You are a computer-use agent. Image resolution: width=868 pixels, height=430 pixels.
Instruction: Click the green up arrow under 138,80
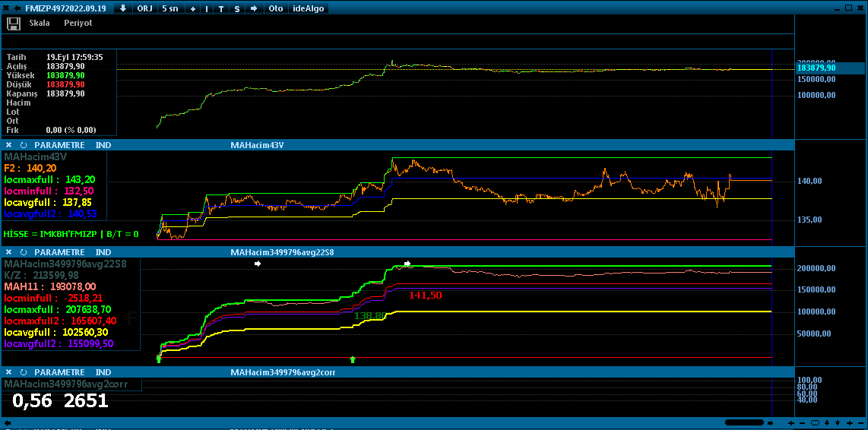353,359
